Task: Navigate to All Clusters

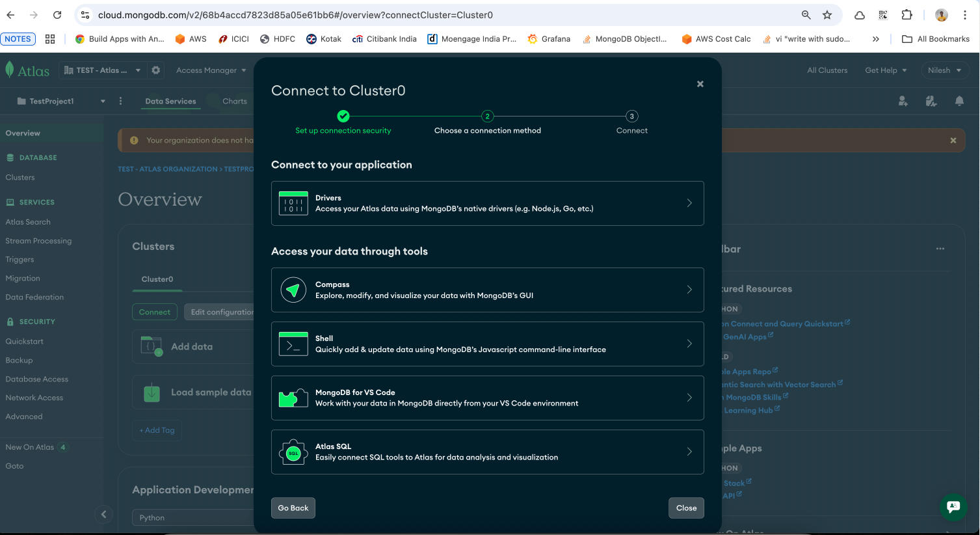Action: (827, 70)
